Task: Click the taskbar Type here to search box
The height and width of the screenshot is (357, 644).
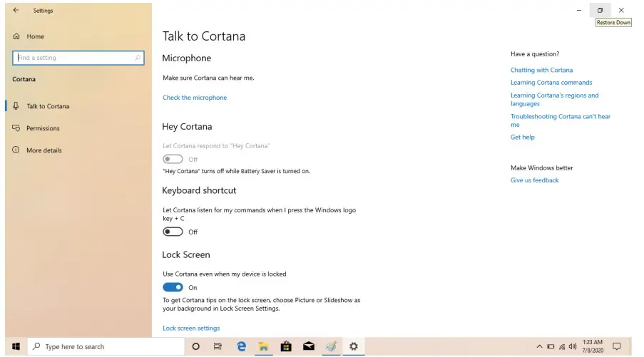Action: tap(106, 347)
